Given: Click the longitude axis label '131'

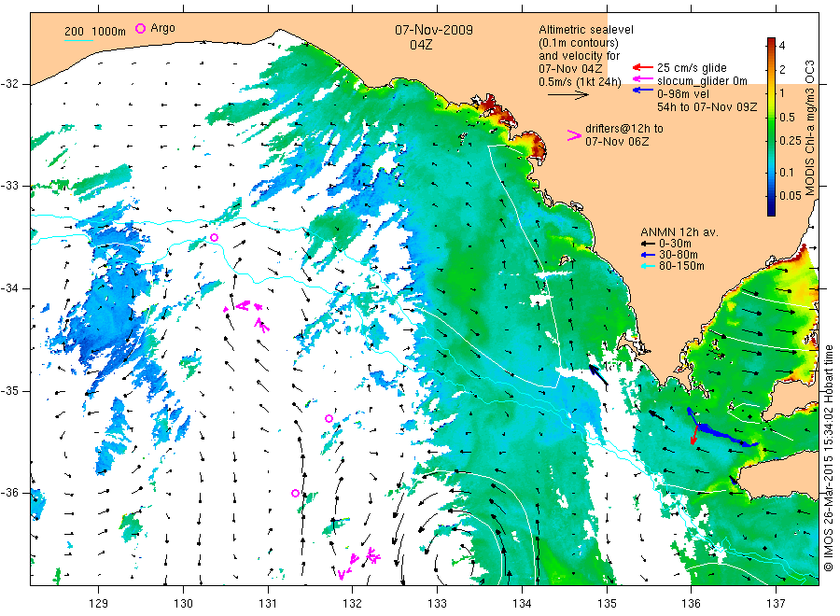Looking at the screenshot, I should (x=268, y=604).
